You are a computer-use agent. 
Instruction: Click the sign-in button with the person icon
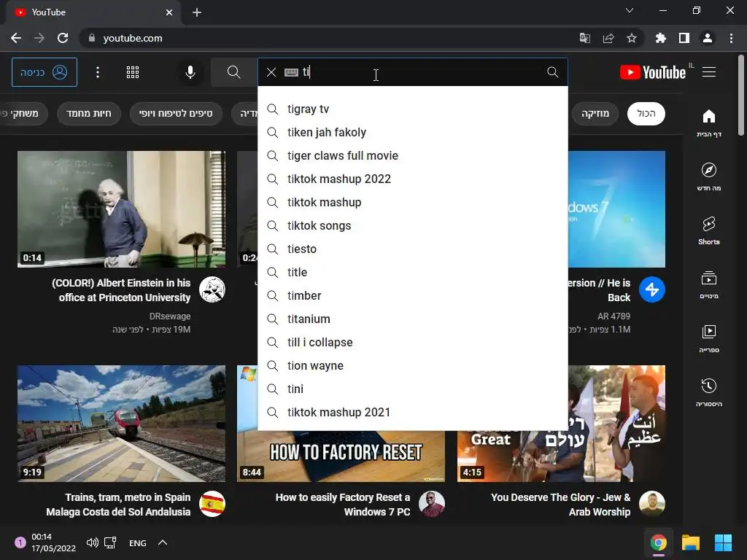44,72
